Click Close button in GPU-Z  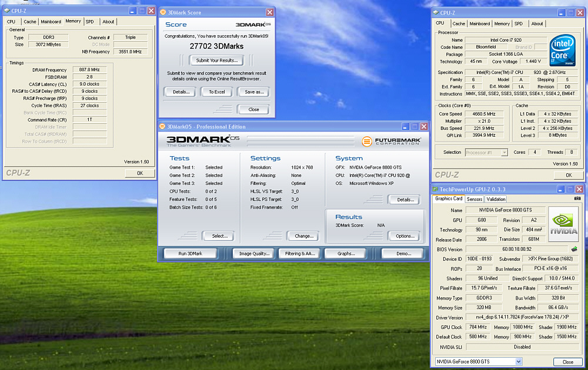click(x=568, y=362)
